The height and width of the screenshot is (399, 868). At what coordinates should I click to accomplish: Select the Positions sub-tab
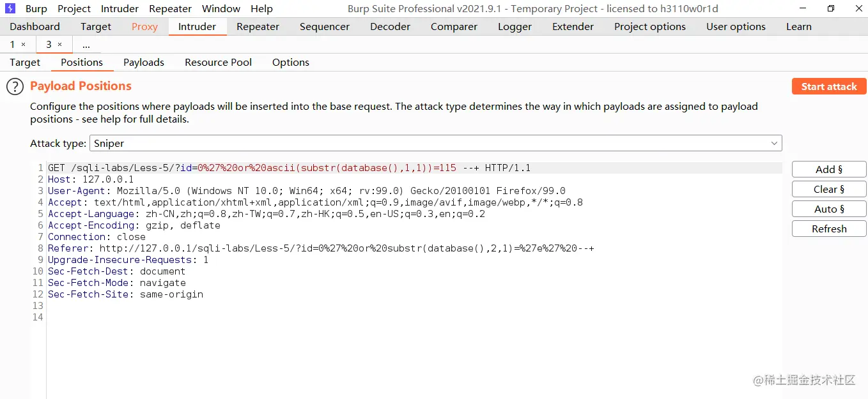pyautogui.click(x=82, y=63)
